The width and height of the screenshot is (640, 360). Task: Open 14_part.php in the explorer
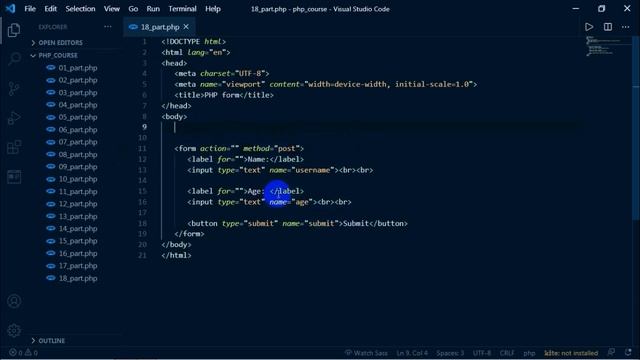point(78,229)
